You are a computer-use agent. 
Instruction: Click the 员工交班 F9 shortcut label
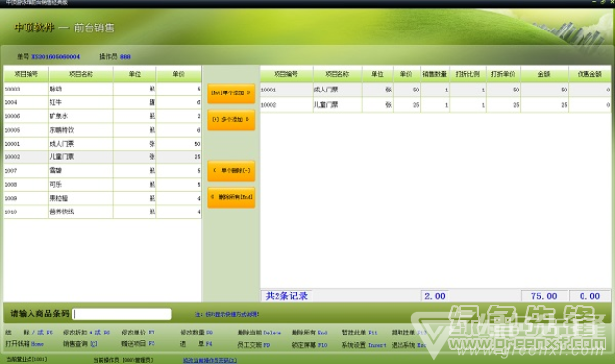pyautogui.click(x=254, y=345)
